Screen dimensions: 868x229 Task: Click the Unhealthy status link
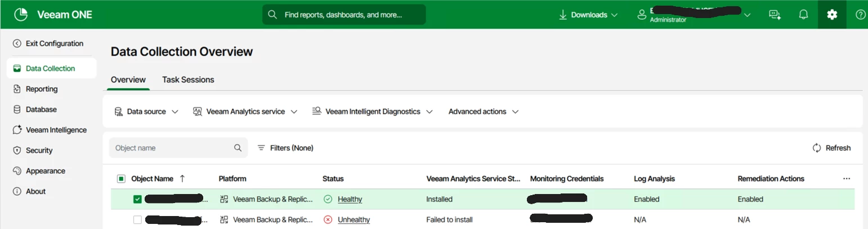pos(354,219)
